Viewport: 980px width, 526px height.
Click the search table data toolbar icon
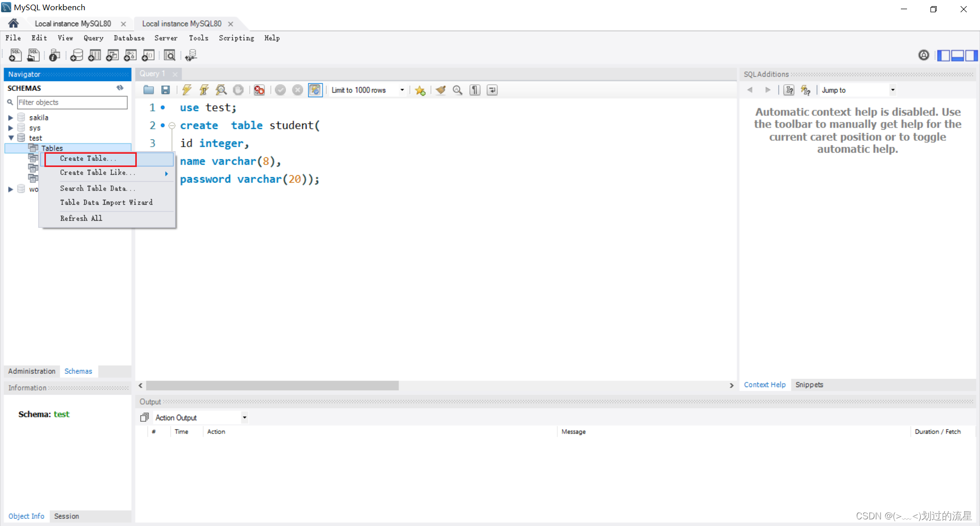pyautogui.click(x=169, y=55)
